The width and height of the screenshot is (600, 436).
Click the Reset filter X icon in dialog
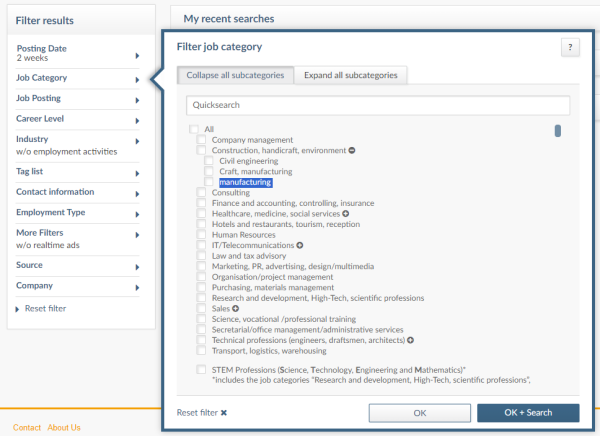224,412
